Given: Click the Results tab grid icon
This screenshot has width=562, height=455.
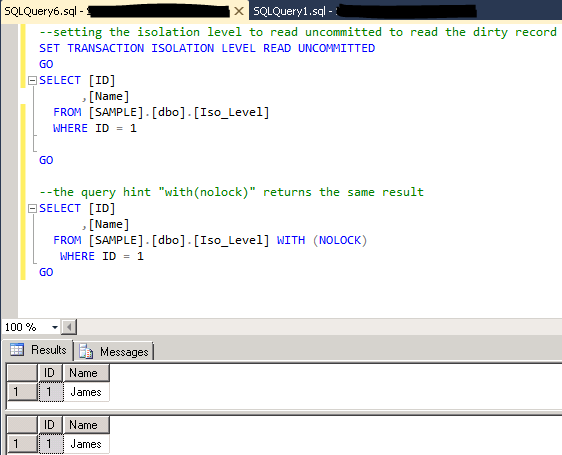Looking at the screenshot, I should 17,349.
